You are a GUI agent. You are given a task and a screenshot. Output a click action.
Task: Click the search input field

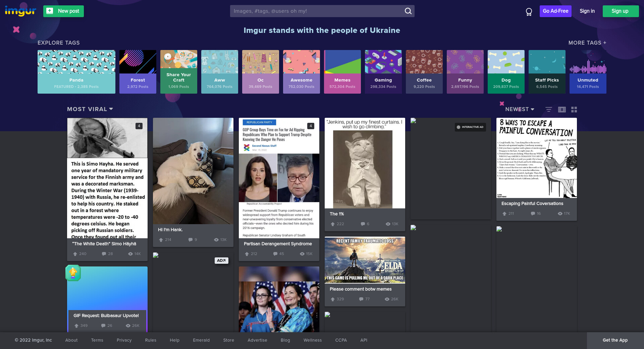317,11
